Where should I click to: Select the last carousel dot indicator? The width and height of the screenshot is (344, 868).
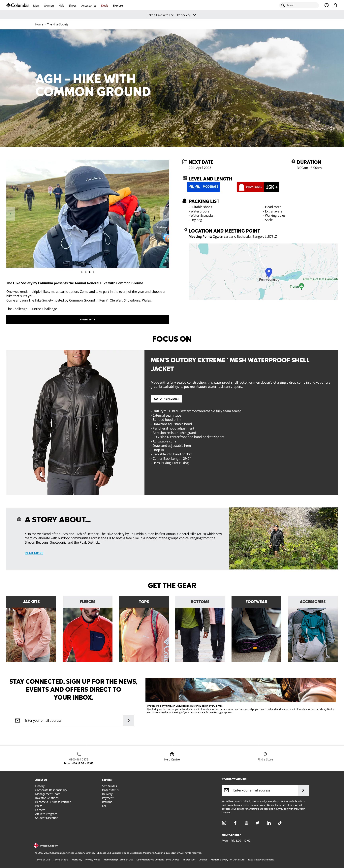[x=94, y=272]
